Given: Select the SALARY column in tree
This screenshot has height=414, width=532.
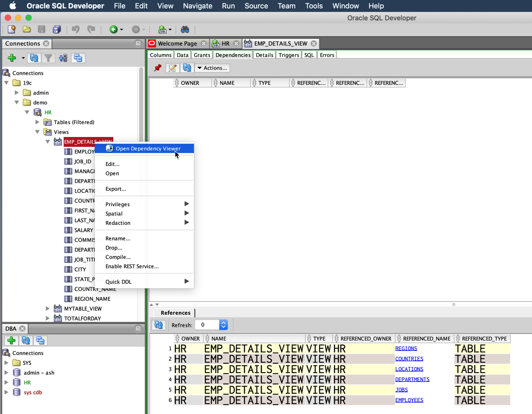Looking at the screenshot, I should click(83, 230).
